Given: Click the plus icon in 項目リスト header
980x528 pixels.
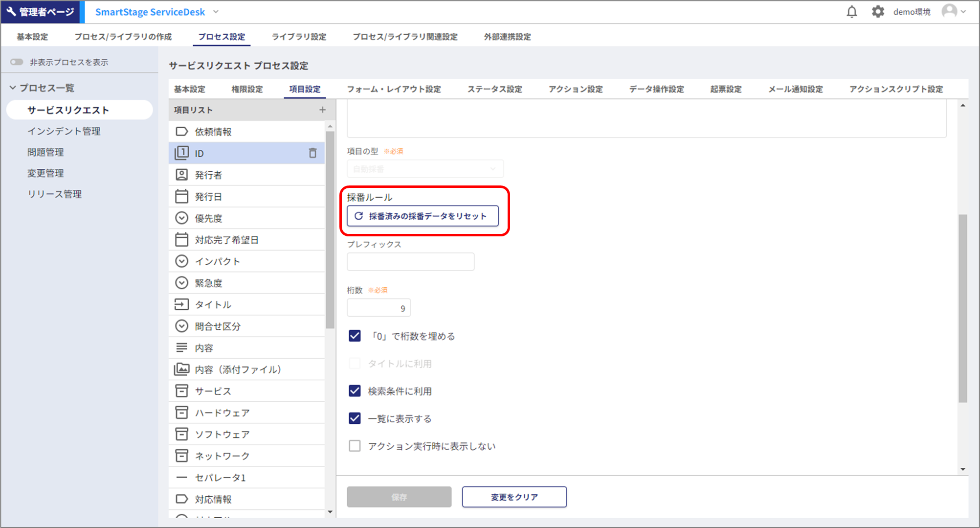Looking at the screenshot, I should click(322, 110).
